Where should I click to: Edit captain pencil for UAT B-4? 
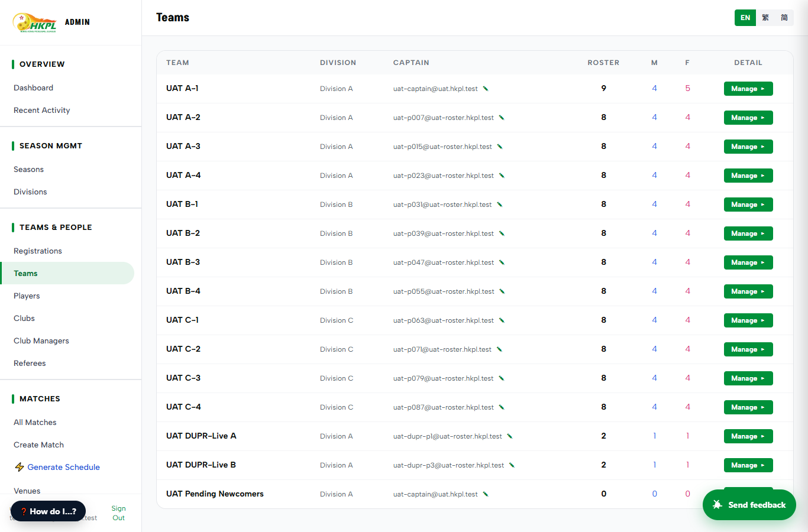pos(502,291)
